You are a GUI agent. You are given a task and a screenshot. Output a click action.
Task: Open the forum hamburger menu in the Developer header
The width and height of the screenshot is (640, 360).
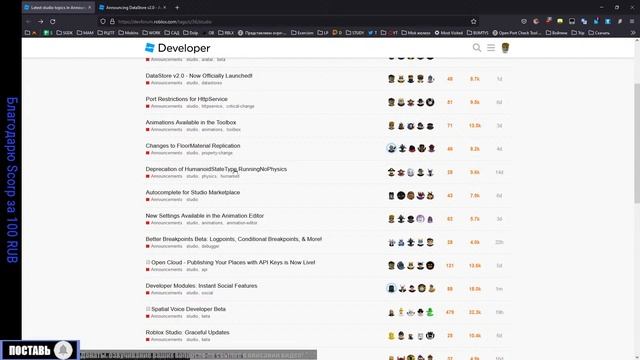click(491, 48)
